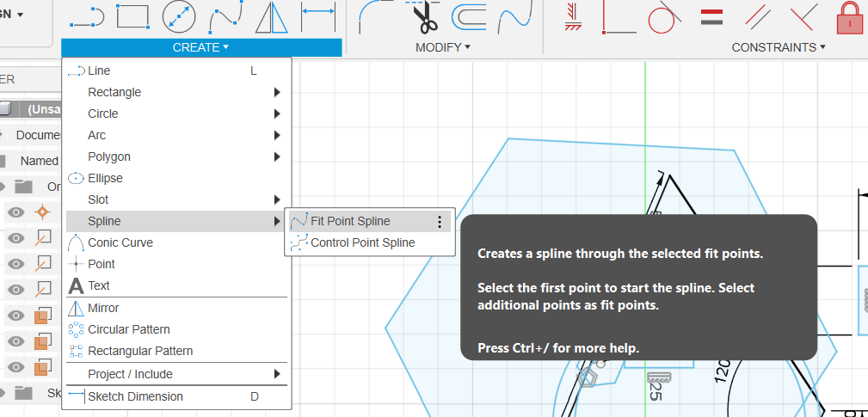The width and height of the screenshot is (868, 417).
Task: Apply the Fix/Unfix hatched constraint icon
Action: tap(572, 16)
